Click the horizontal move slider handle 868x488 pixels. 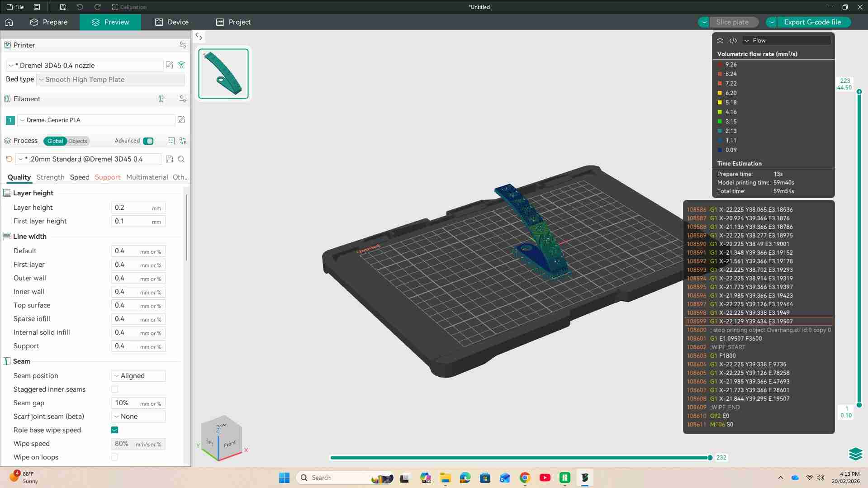point(710,458)
